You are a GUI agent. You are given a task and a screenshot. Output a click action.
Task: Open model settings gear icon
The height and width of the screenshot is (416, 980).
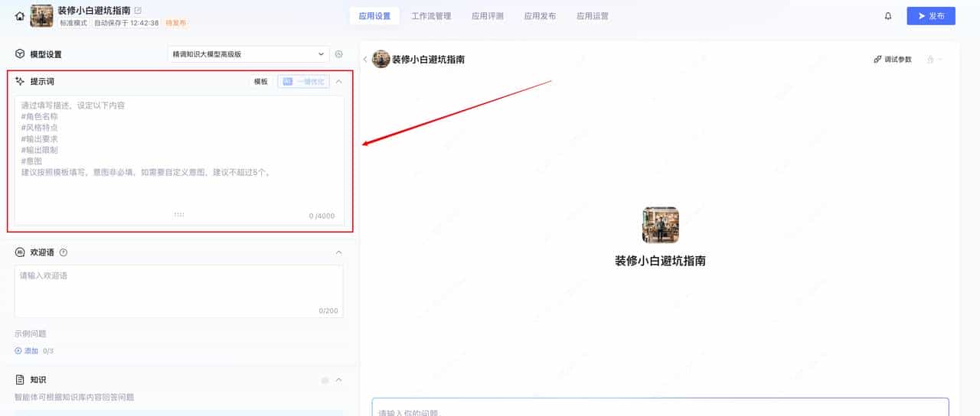339,54
